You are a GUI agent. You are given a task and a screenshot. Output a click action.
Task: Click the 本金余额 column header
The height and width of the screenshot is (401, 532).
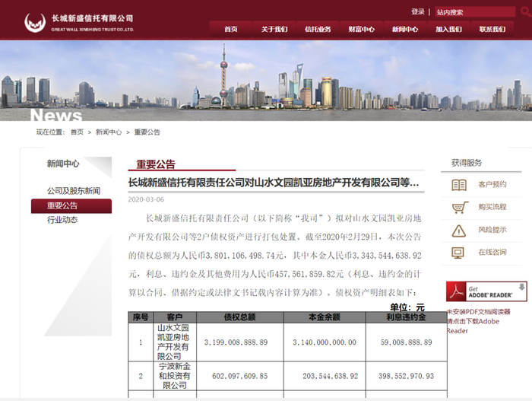[x=325, y=317]
